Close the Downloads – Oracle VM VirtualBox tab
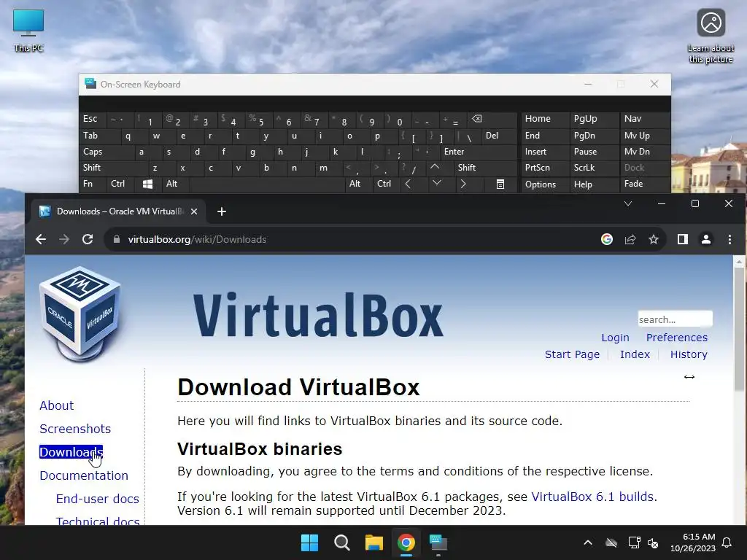This screenshot has width=747, height=560. [x=194, y=211]
